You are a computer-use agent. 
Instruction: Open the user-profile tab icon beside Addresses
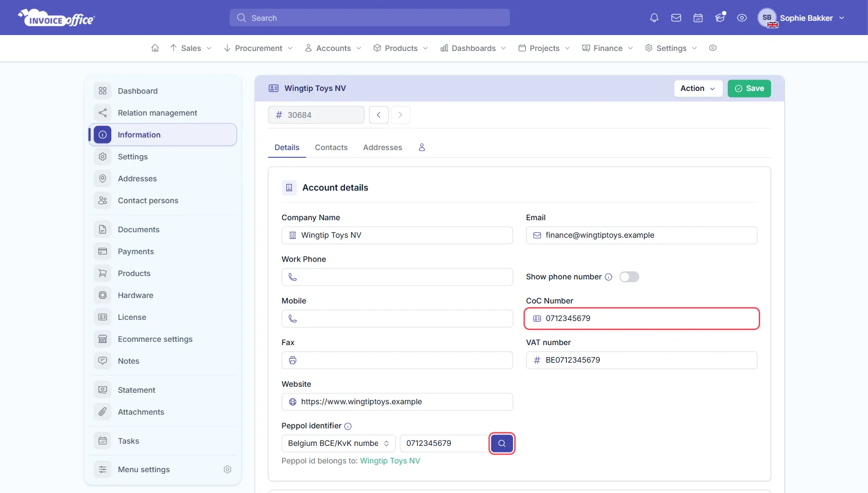tap(422, 147)
